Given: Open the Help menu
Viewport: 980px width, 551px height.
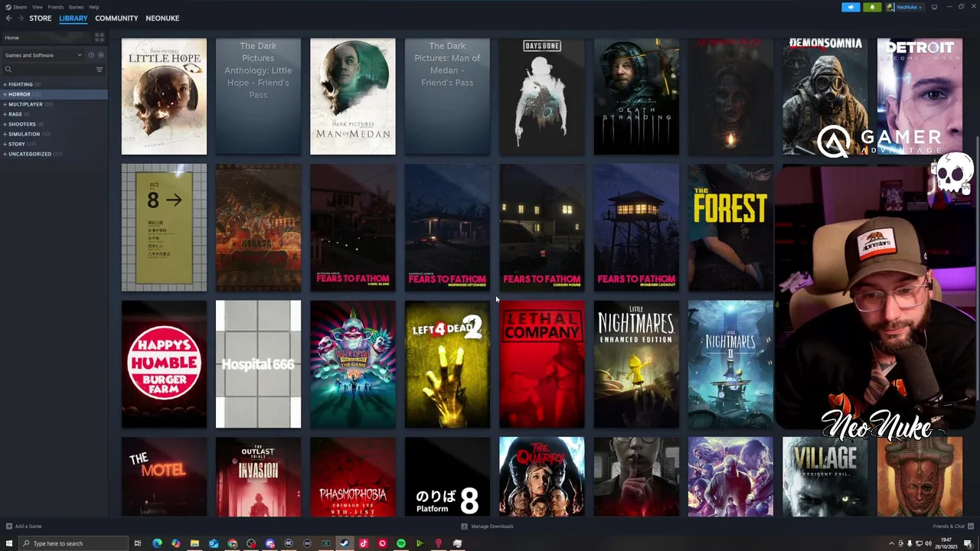Looking at the screenshot, I should 93,7.
